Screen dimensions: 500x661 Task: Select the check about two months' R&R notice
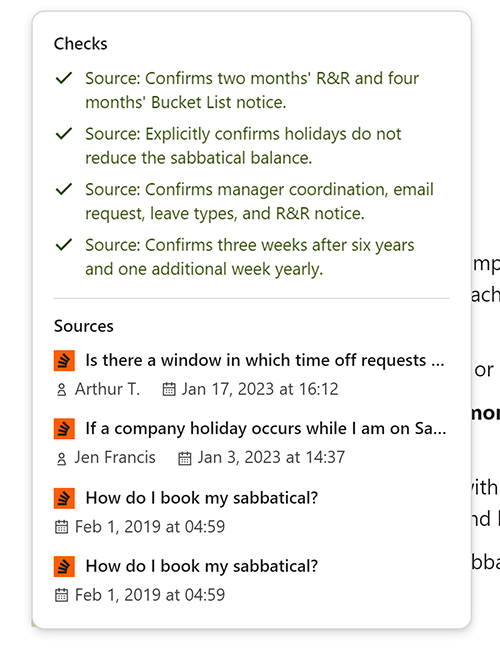pyautogui.click(x=252, y=90)
